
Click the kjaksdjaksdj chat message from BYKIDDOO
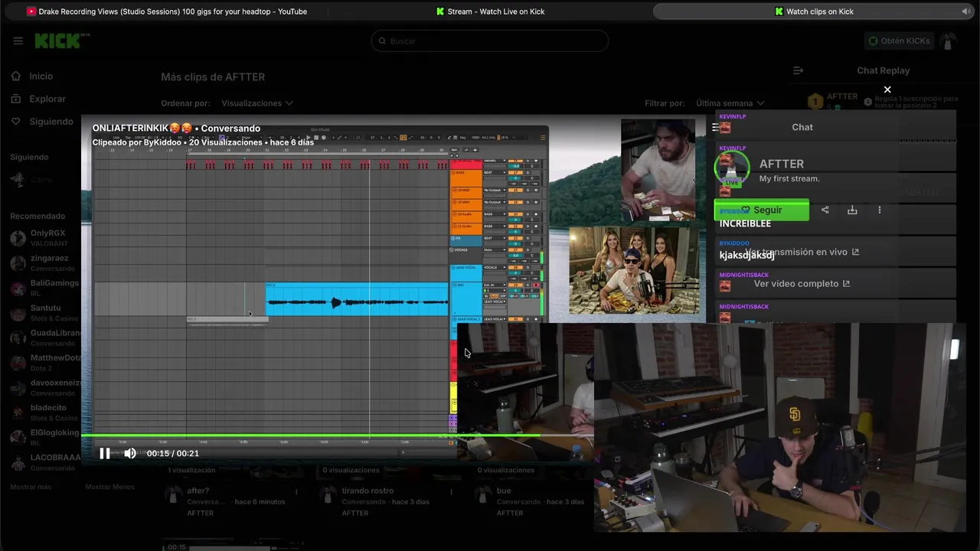click(747, 255)
